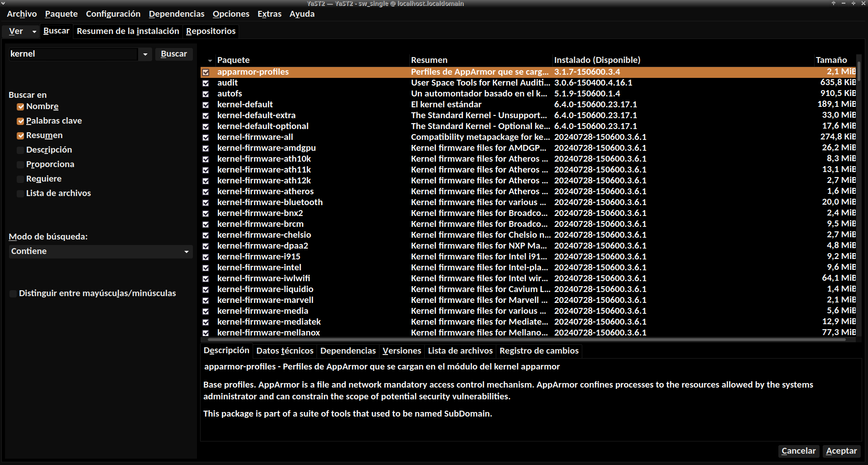The width and height of the screenshot is (868, 465).
Task: Enable Lista de archivos search option
Action: point(20,194)
